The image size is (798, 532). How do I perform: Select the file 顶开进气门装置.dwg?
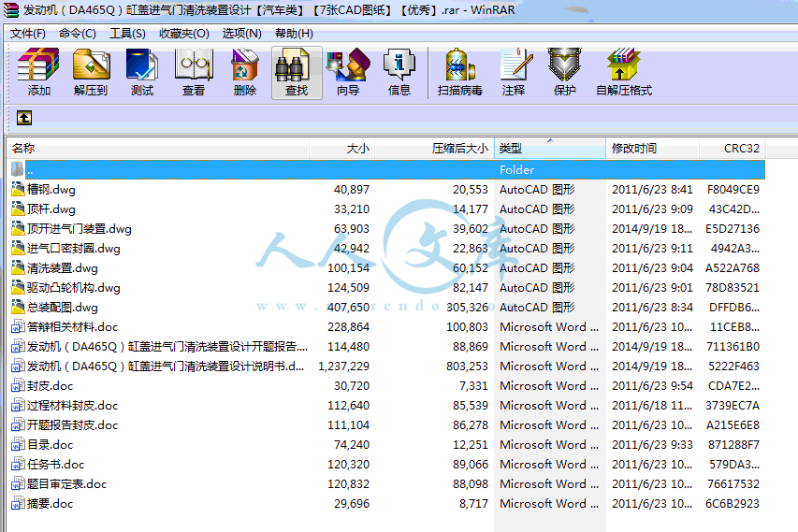point(79,229)
